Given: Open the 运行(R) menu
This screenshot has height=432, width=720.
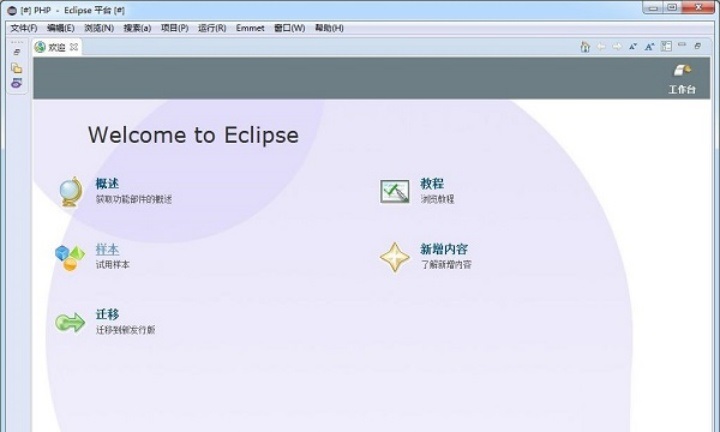Looking at the screenshot, I should 212,28.
